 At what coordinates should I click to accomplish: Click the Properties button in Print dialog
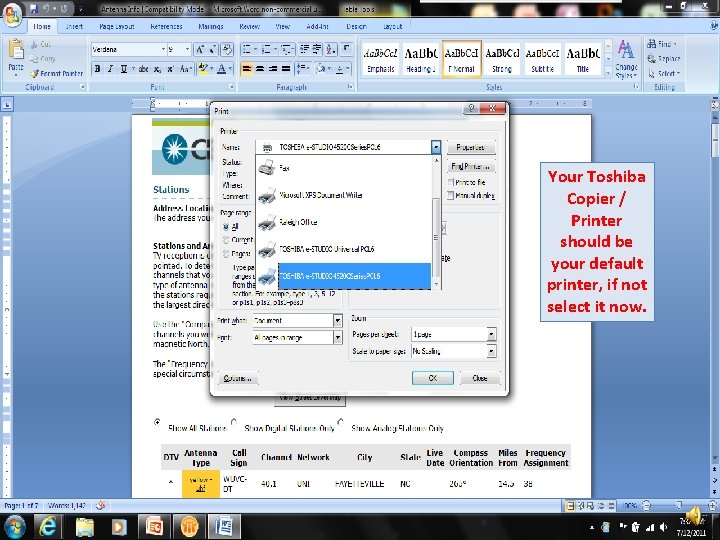pos(471,147)
